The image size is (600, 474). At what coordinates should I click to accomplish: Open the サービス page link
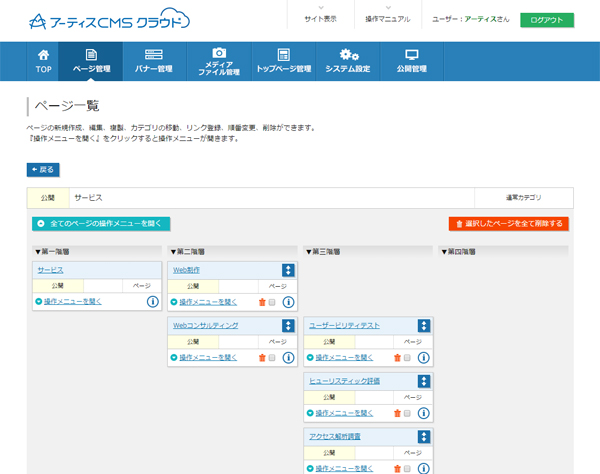[x=50, y=270]
